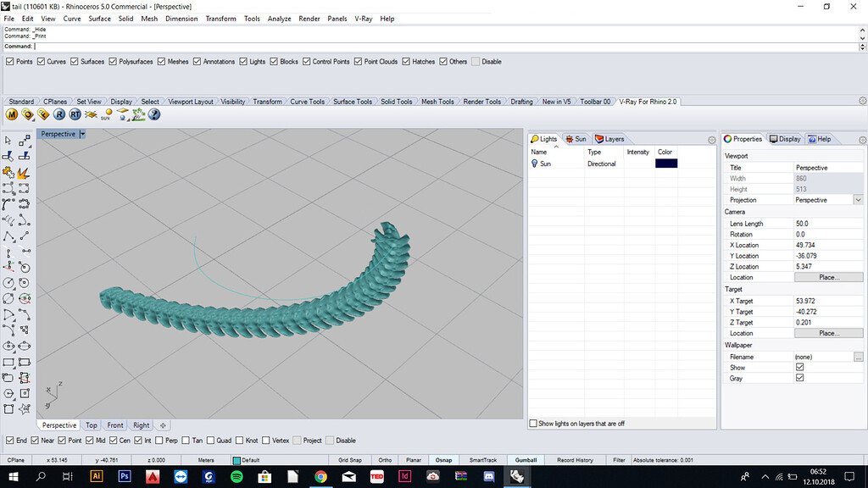This screenshot has height=488, width=868.
Task: Select the arrow selection tool
Action: pyautogui.click(x=9, y=141)
